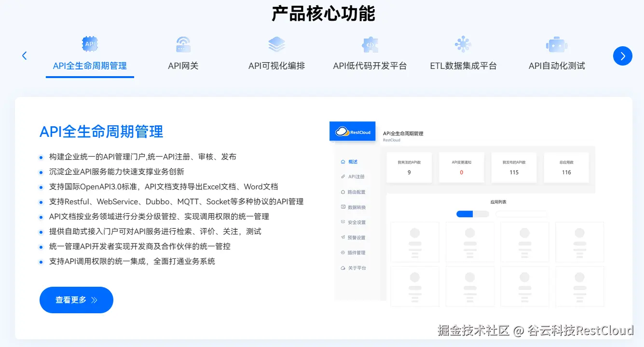Open 路由配置 in the preview sidebar

coord(357,192)
